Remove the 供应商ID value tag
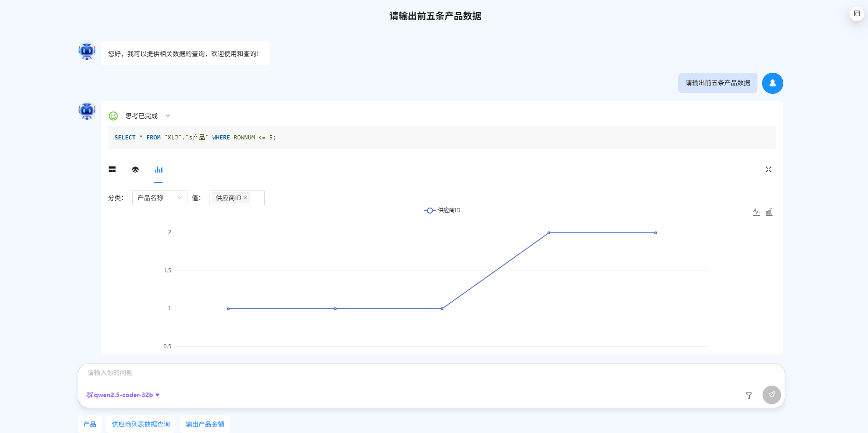Viewport: 868px width, 433px height. click(245, 198)
